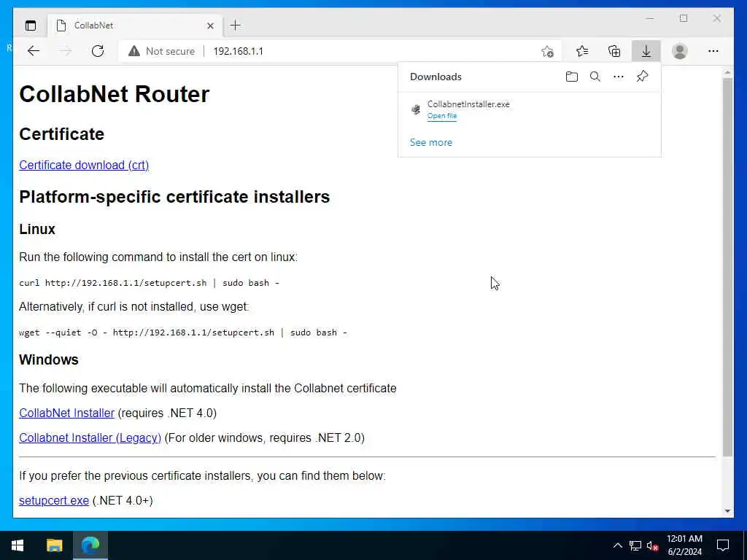Click the Not secure warning indicator
This screenshot has height=560, width=747.
pyautogui.click(x=161, y=51)
